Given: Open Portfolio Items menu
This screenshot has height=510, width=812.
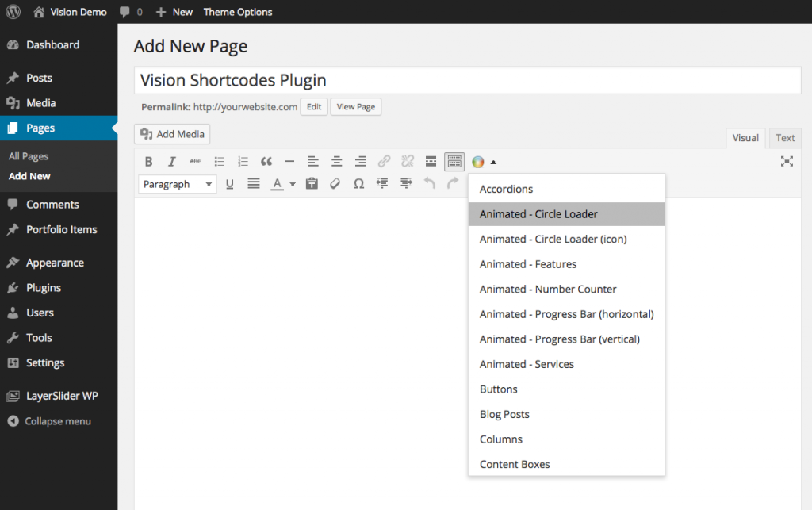Looking at the screenshot, I should [59, 229].
